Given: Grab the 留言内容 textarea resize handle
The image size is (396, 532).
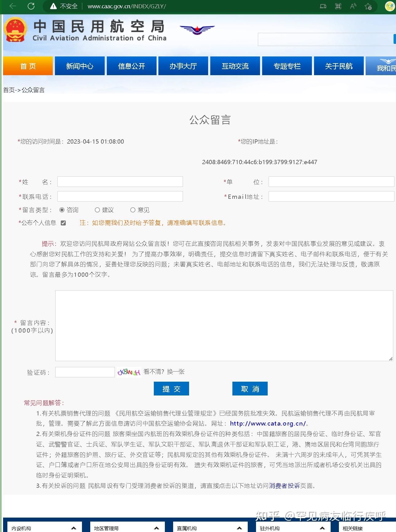Looking at the screenshot, I should pos(390,359).
